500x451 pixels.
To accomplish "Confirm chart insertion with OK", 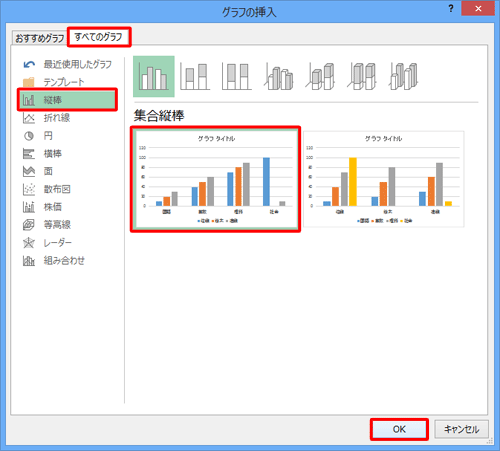I will click(x=399, y=429).
